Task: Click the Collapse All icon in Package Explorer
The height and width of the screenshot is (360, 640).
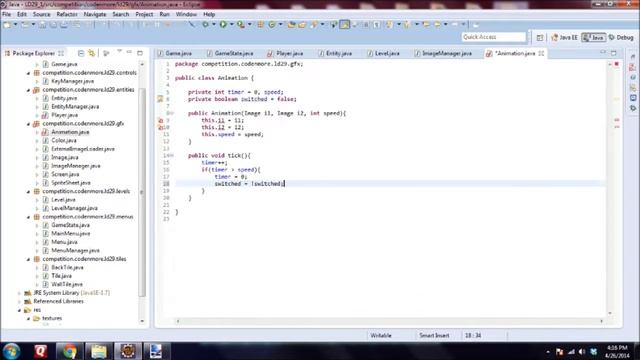Action: [x=81, y=53]
